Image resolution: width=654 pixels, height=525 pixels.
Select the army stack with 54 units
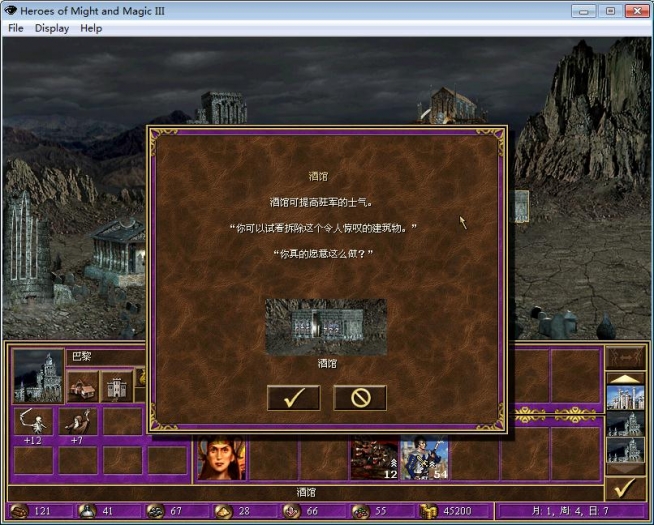425,459
